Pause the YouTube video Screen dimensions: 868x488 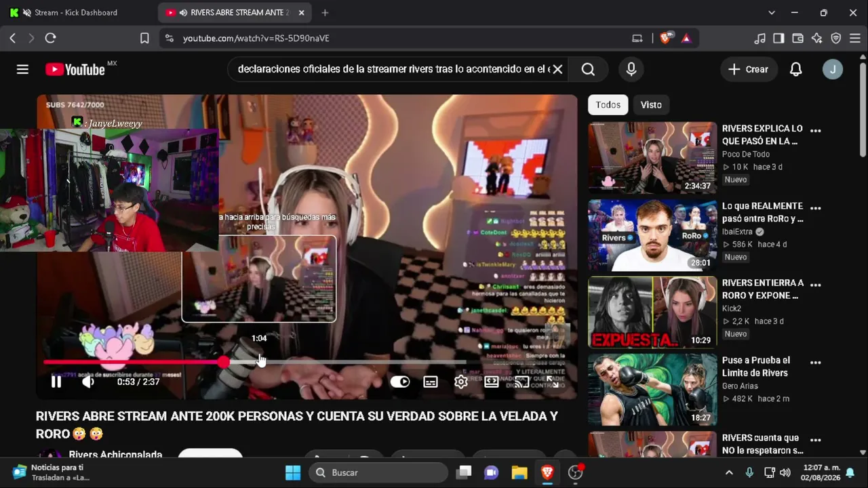click(x=56, y=382)
